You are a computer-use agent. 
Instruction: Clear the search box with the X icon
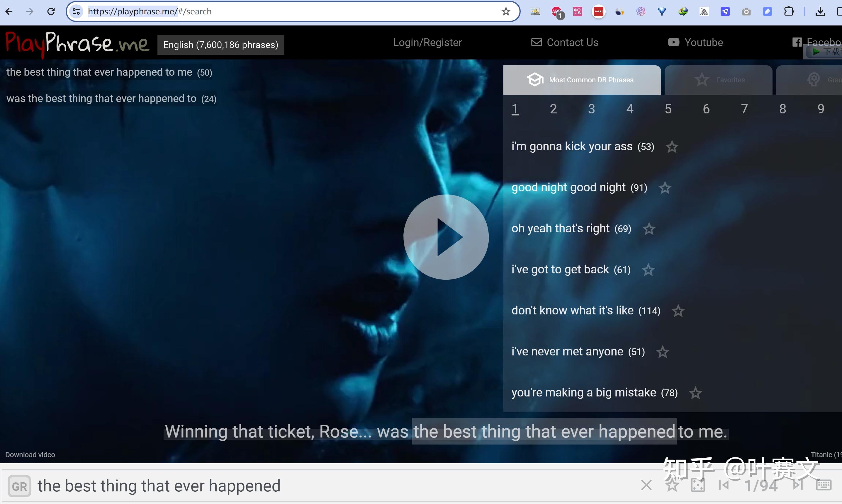point(646,485)
